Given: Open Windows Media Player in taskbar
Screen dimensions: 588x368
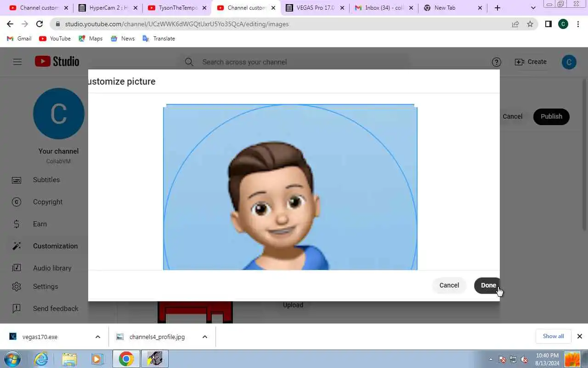Looking at the screenshot, I should tap(97, 359).
